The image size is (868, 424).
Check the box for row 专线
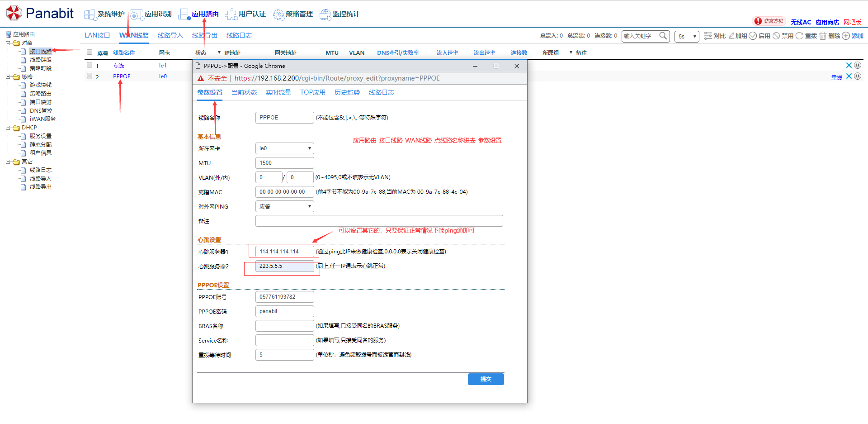(x=90, y=65)
